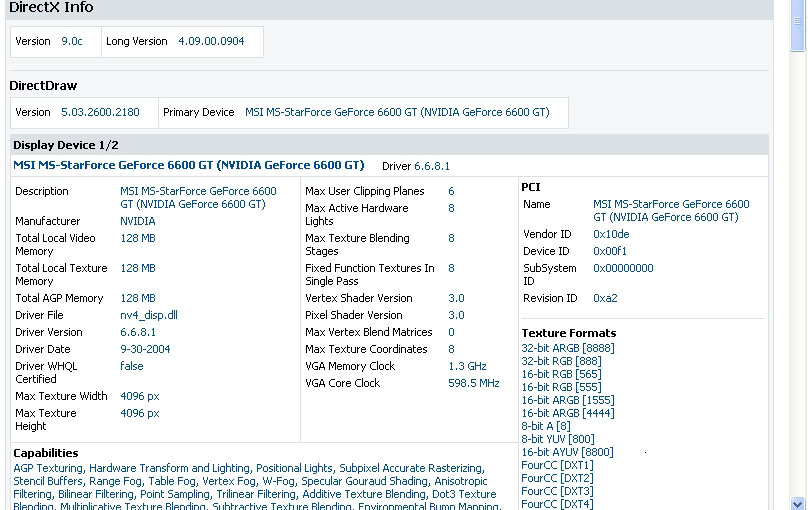Click the Texture Formats heading

[x=569, y=333]
